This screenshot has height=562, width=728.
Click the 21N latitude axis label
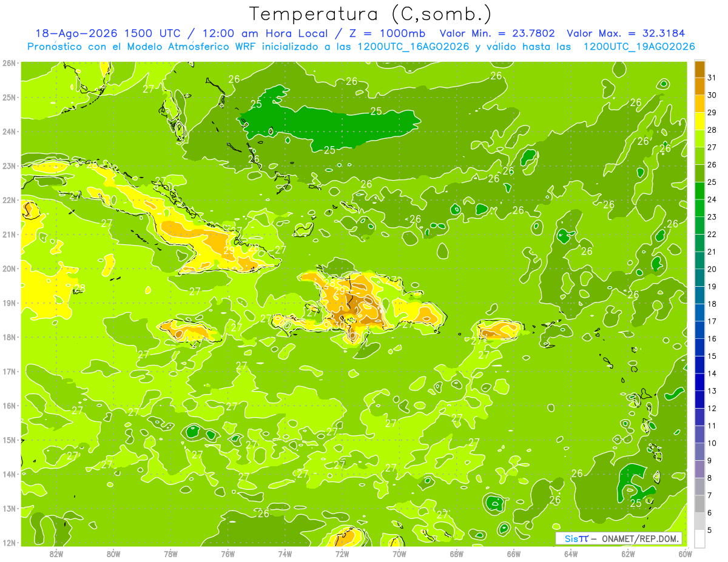click(x=8, y=234)
